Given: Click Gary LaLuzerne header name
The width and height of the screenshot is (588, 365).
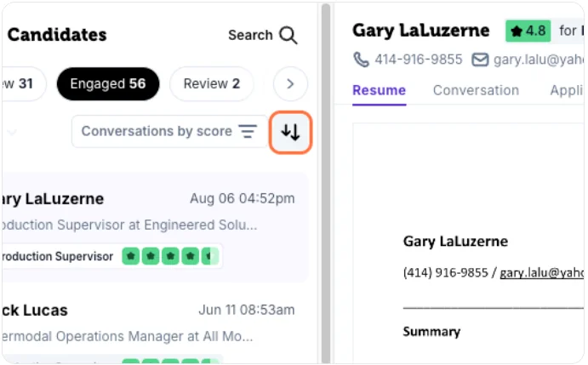Looking at the screenshot, I should [x=420, y=31].
